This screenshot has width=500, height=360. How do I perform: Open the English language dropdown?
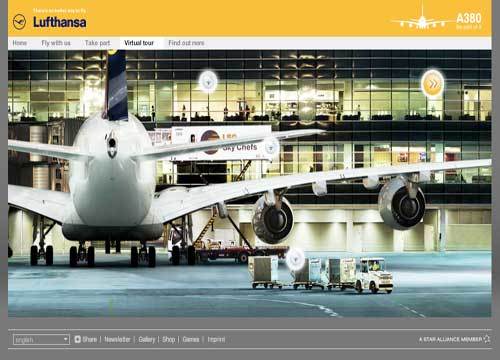click(x=41, y=339)
